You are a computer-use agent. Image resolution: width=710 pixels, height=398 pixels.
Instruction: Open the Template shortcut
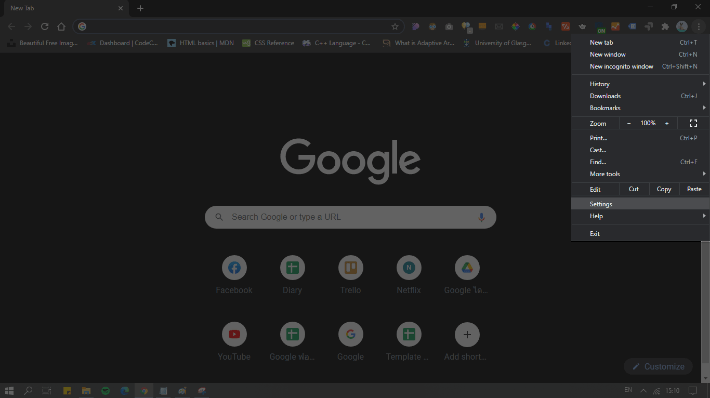click(408, 341)
